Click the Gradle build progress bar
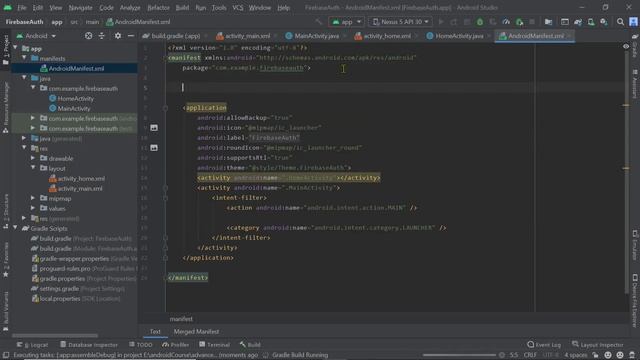This screenshot has width=640, height=360. click(x=459, y=355)
